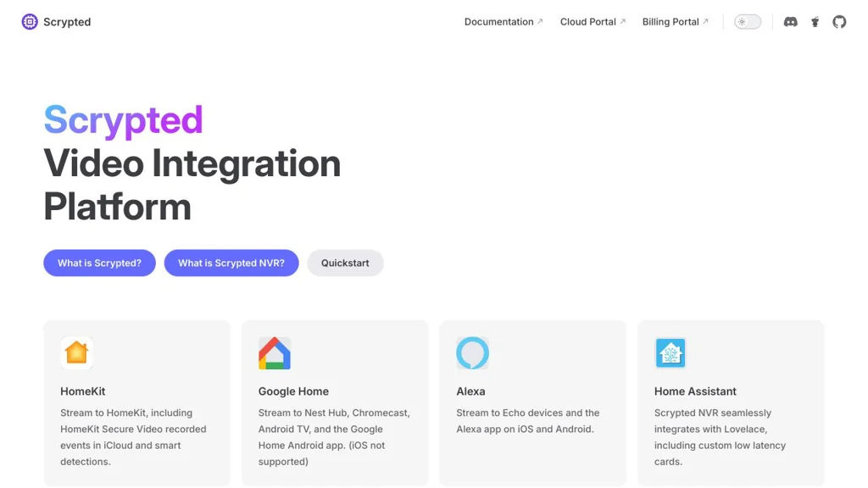This screenshot has width=868, height=488.
Task: Click the external arrow beside Cloud Portal
Action: pos(622,21)
